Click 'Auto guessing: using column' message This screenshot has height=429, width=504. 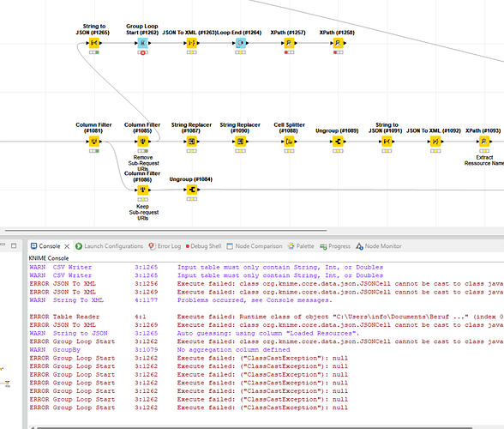coord(268,333)
